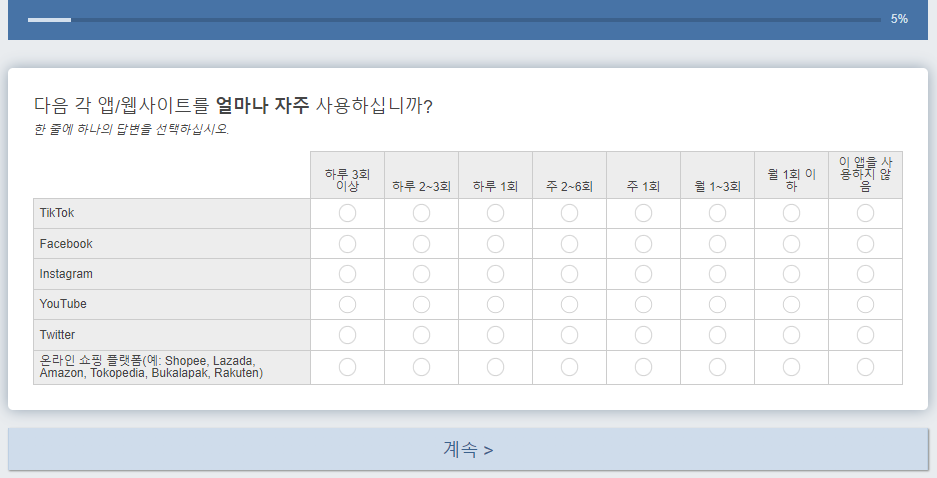Image resolution: width=937 pixels, height=478 pixels.
Task: Pick Instagram 월 1회 이하 radio
Action: pos(792,274)
